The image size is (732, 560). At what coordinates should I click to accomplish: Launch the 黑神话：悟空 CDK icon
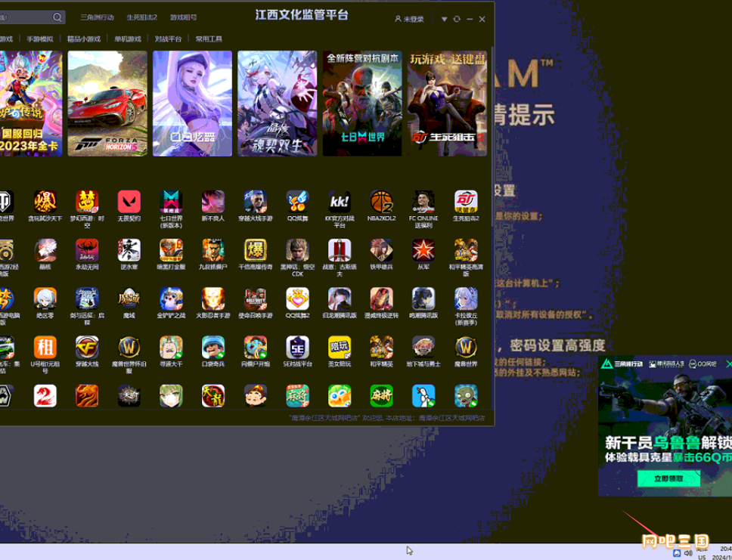(x=297, y=250)
